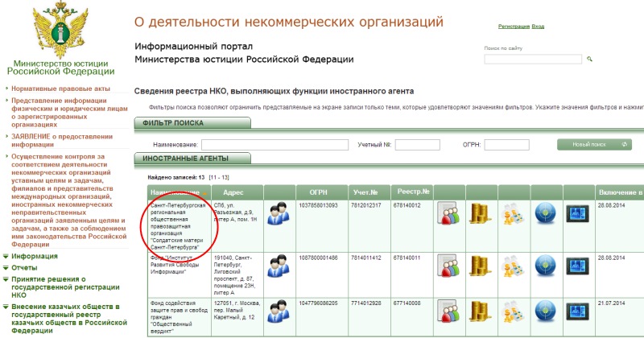Open dollar funding icon in Институт Развития row

pos(513,266)
